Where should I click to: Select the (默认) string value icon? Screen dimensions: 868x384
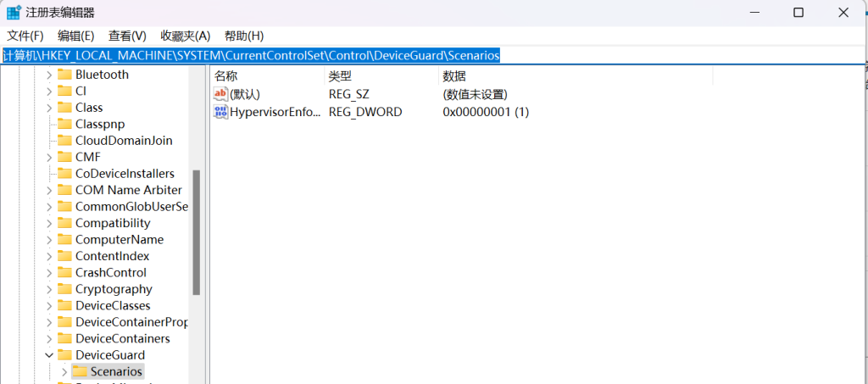pyautogui.click(x=221, y=94)
